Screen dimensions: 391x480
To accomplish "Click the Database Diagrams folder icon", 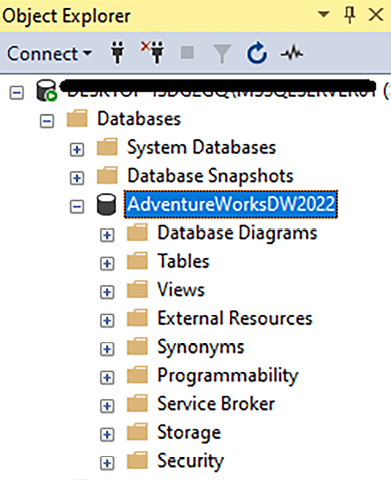I will point(137,233).
